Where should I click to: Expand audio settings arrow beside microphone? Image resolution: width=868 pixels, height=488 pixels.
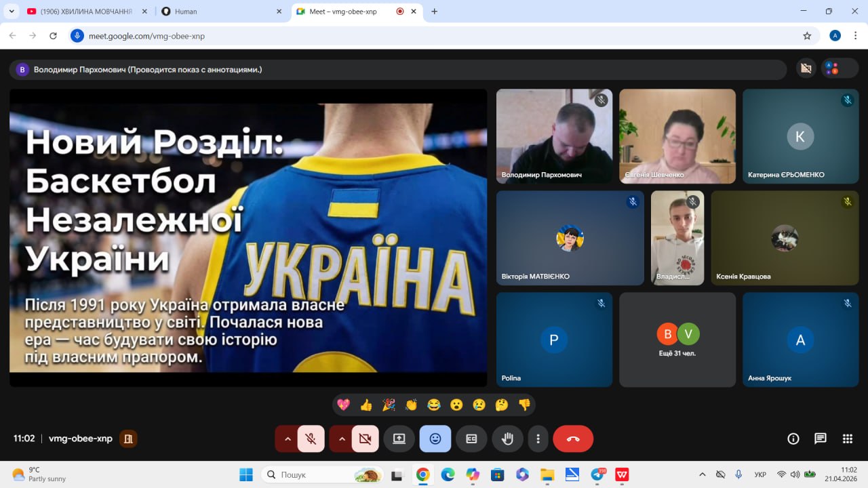[288, 439]
